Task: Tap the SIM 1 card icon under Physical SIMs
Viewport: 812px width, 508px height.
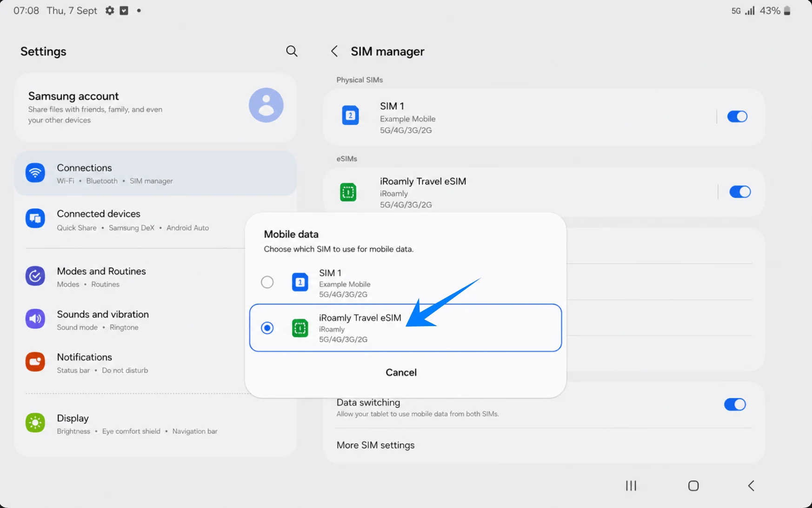Action: [350, 115]
